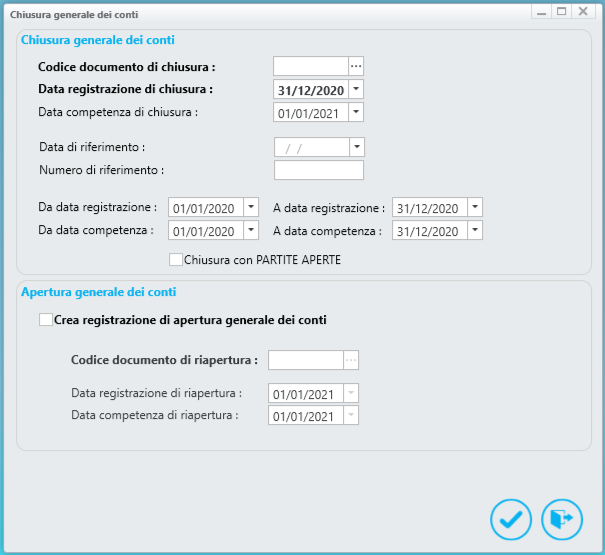
Task: Check Crea registrazione di apertura generale
Action: pos(45,320)
